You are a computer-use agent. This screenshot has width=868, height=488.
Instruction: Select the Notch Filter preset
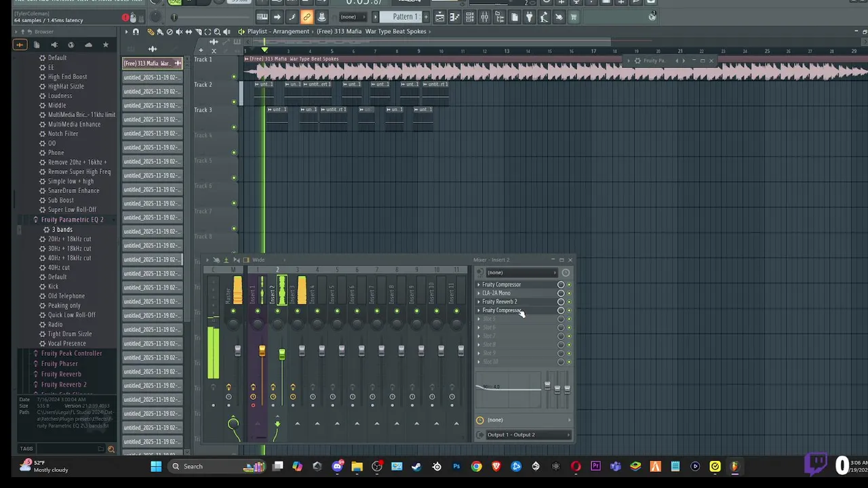point(63,134)
